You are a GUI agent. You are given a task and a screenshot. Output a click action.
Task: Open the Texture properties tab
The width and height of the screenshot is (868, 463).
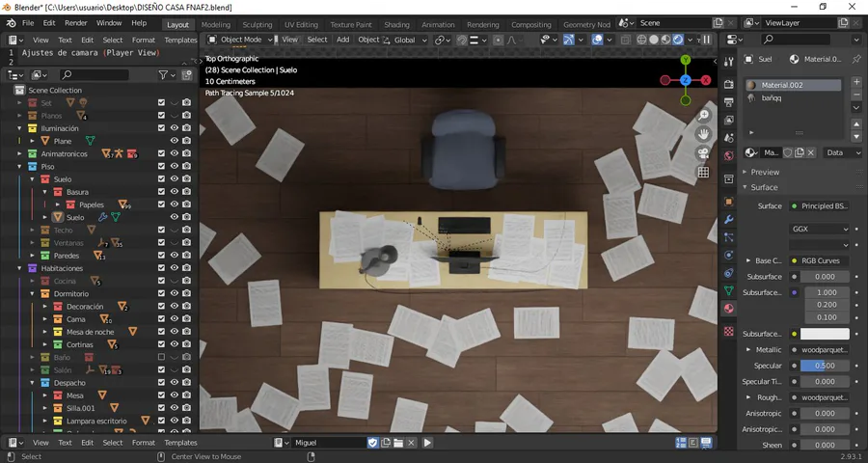[728, 331]
